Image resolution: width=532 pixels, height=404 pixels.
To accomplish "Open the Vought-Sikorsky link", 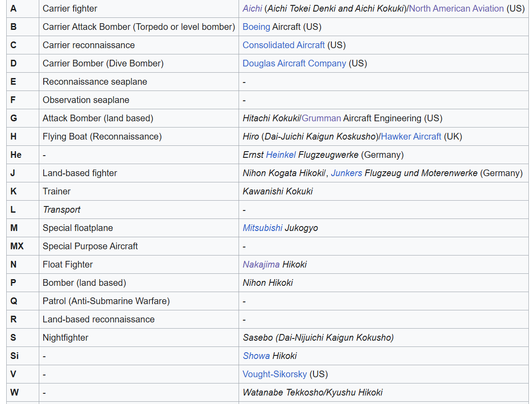I will (275, 374).
